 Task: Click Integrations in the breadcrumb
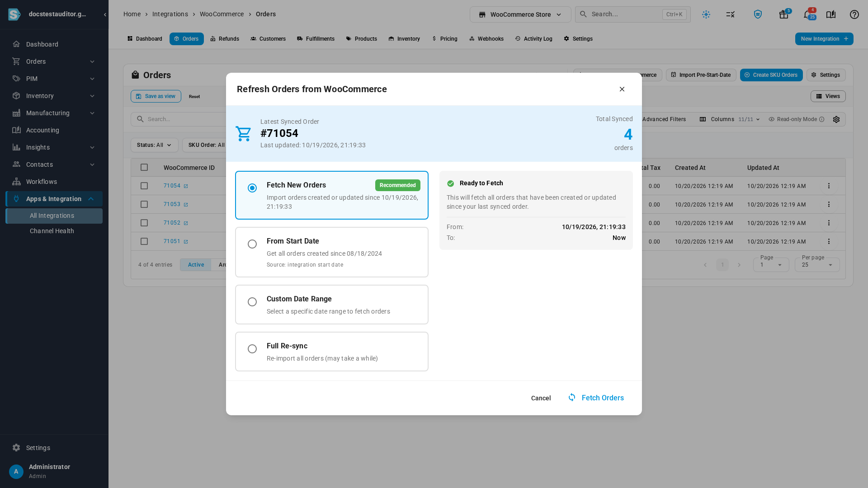[170, 14]
